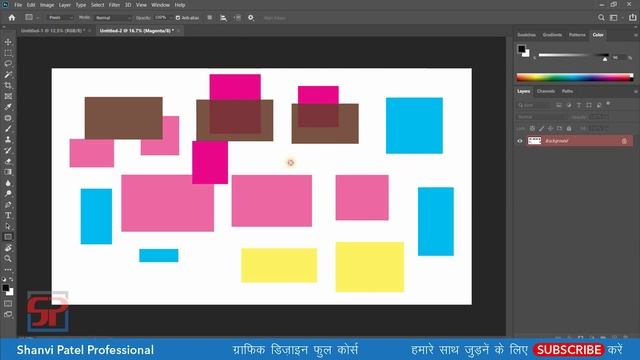Switch to the Paths tab
Viewport: 640px width, 360px height.
[x=567, y=91]
